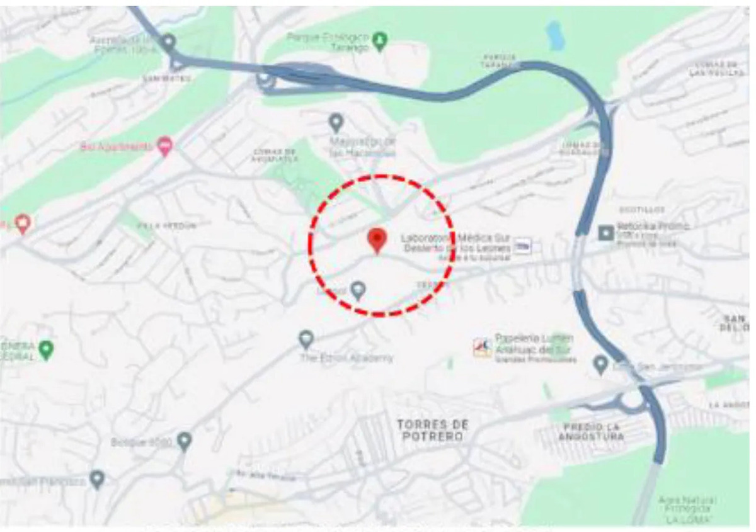Select the gray pin inside the dashed circle
The height and width of the screenshot is (532, 756).
tap(358, 291)
